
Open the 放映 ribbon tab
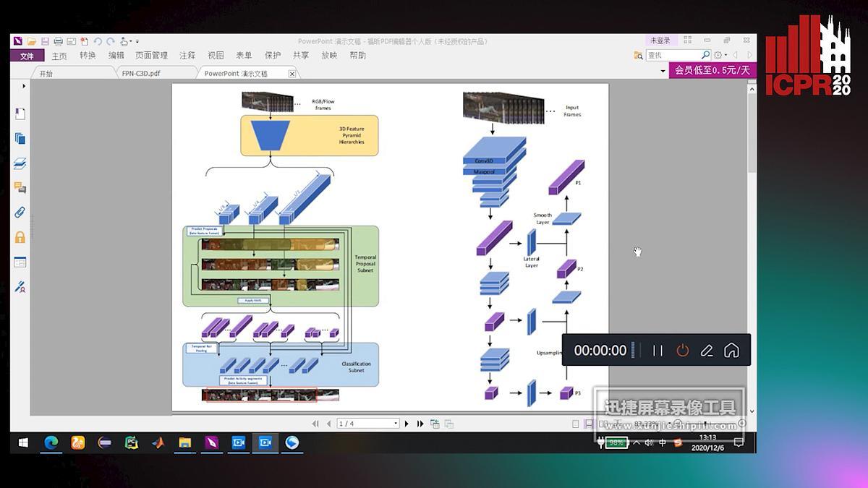[x=329, y=56]
